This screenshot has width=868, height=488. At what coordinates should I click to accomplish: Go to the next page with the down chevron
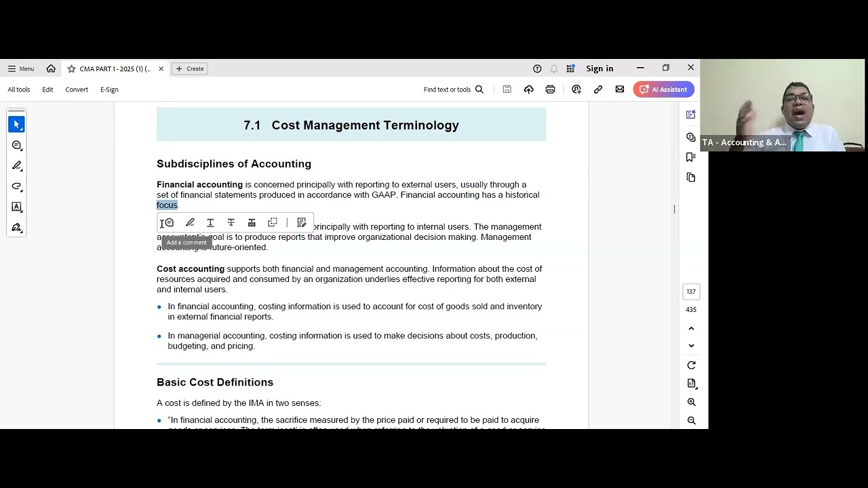point(691,346)
